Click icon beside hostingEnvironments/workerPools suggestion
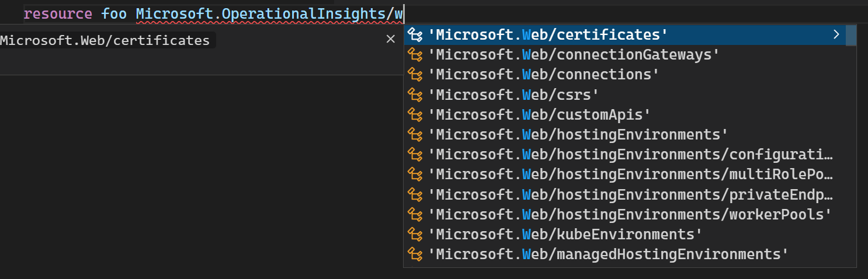The width and height of the screenshot is (868, 279). [415, 214]
